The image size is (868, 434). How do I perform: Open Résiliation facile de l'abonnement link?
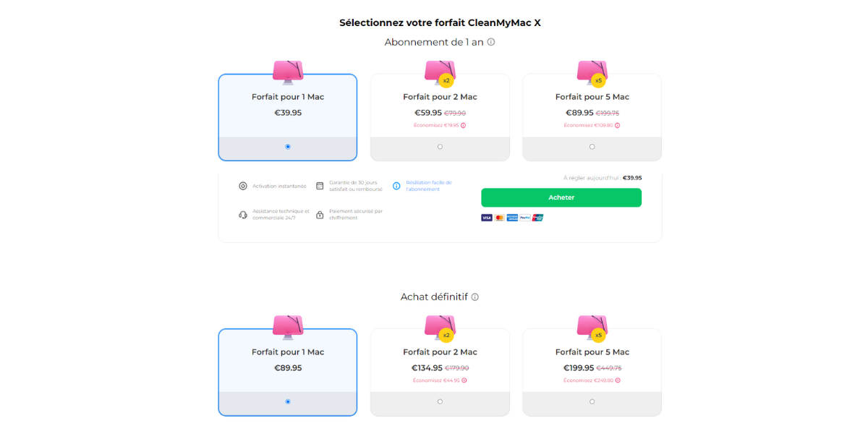coord(429,186)
